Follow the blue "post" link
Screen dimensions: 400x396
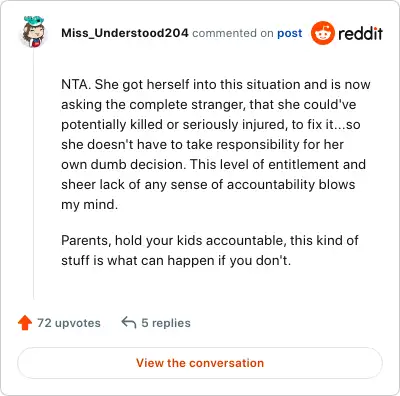(x=290, y=33)
